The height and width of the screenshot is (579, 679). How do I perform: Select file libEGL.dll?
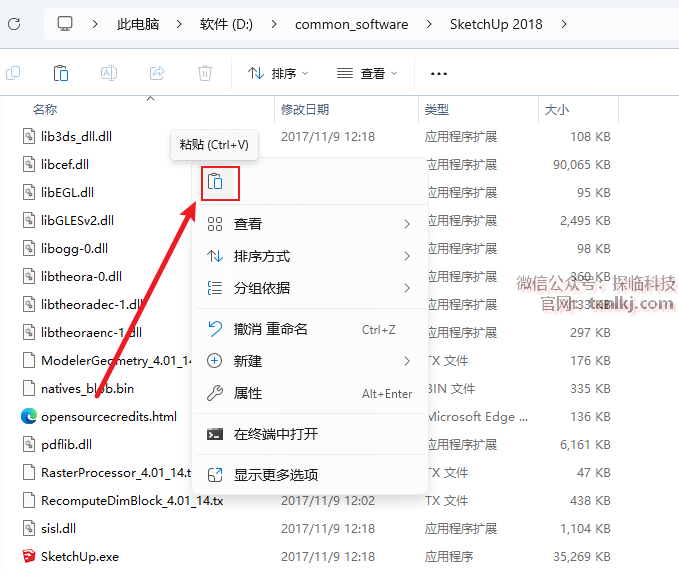(x=67, y=192)
